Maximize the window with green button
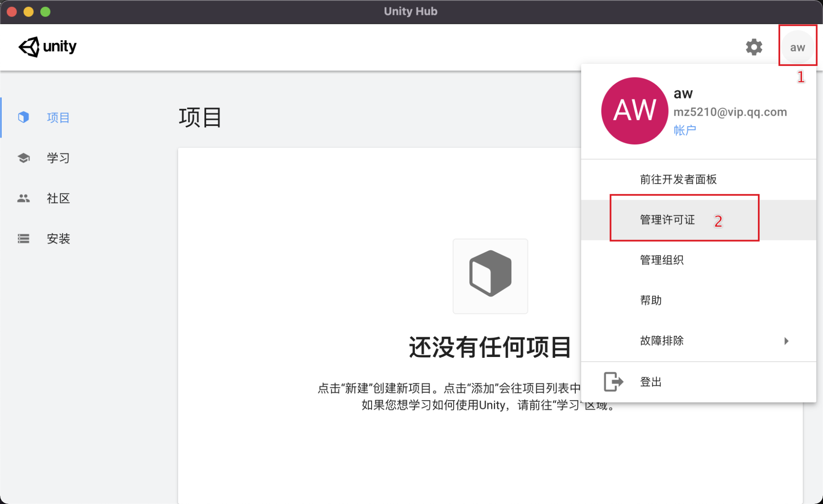This screenshot has height=504, width=823. click(45, 12)
